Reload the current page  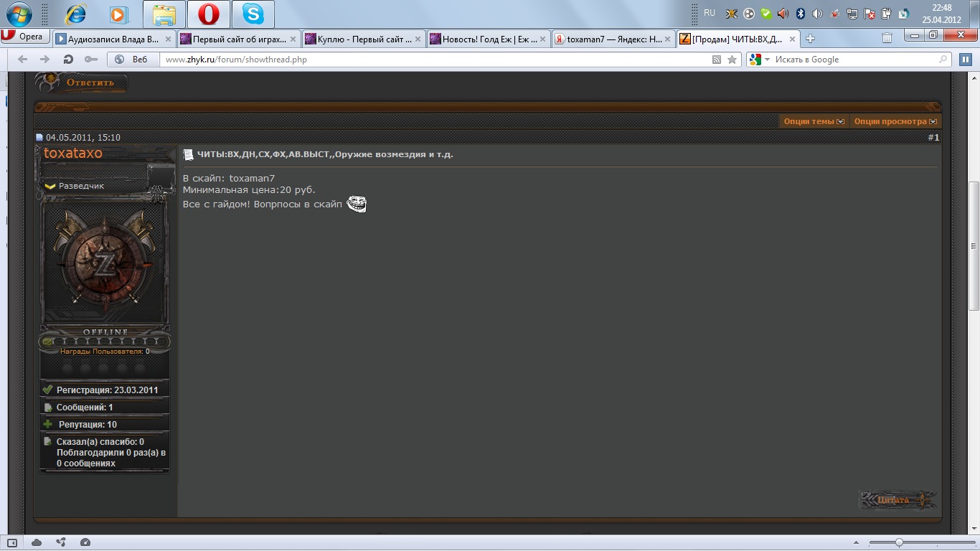[68, 60]
